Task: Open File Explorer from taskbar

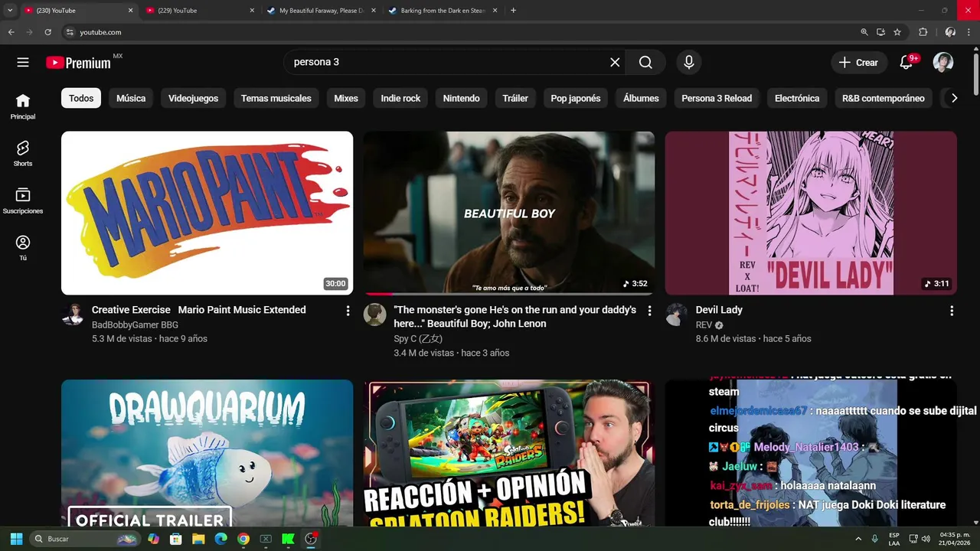Action: [198, 539]
